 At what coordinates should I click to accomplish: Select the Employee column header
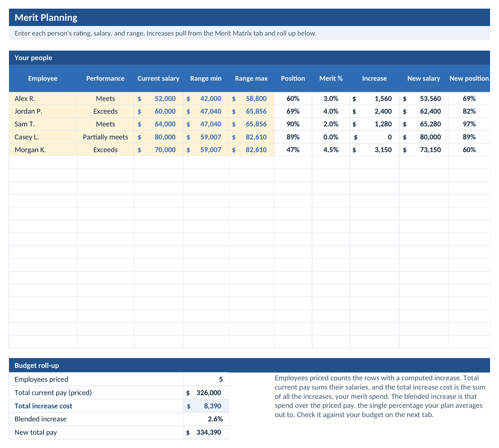tap(43, 79)
